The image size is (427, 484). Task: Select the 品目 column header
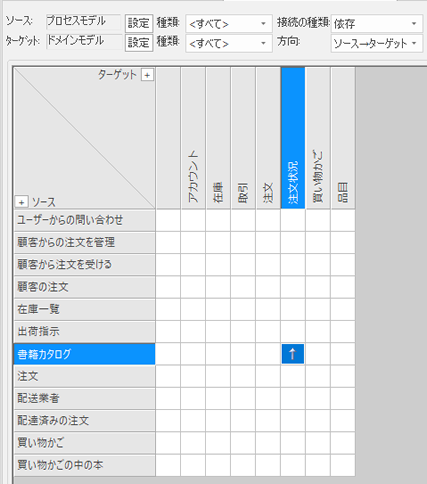click(343, 138)
